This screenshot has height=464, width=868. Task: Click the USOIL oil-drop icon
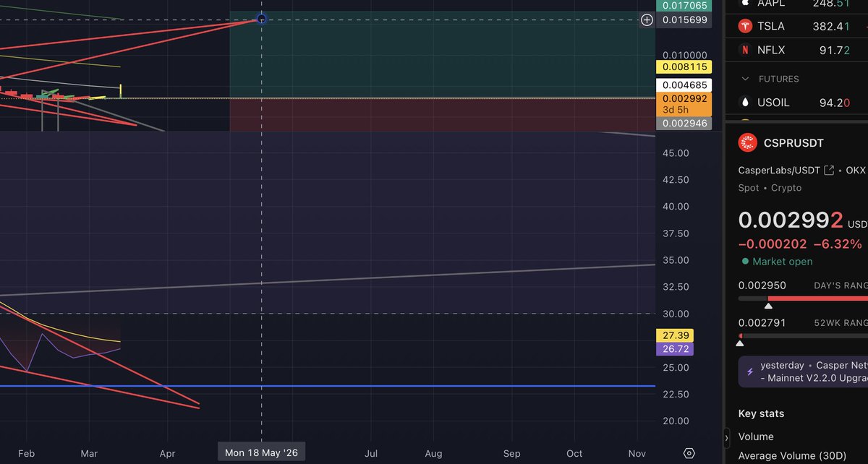click(745, 103)
